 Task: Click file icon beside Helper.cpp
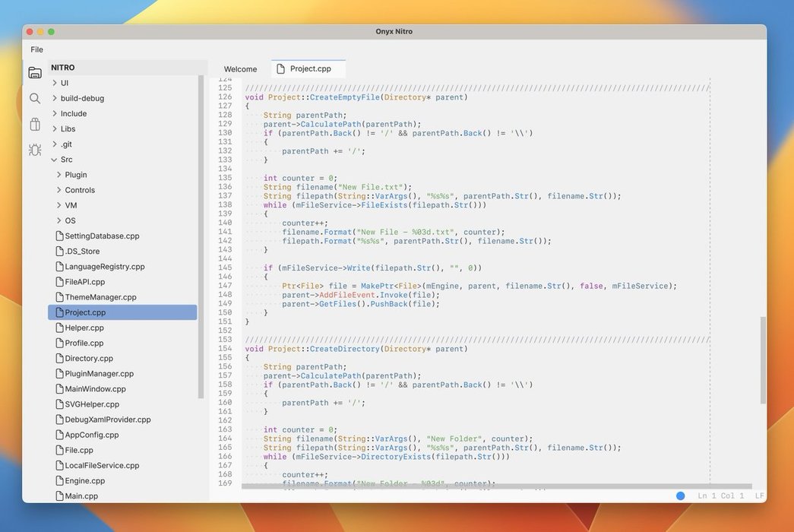(x=59, y=328)
